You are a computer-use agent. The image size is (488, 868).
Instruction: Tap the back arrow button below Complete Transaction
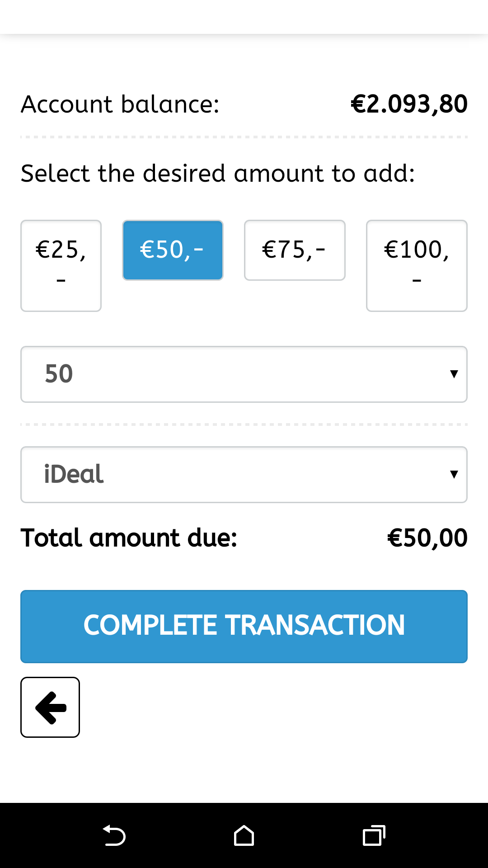(50, 707)
